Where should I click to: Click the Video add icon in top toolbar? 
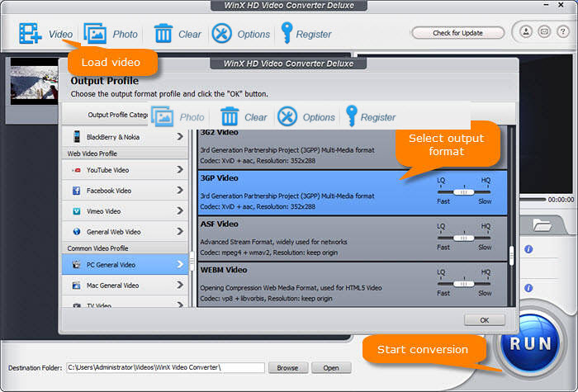pos(31,34)
